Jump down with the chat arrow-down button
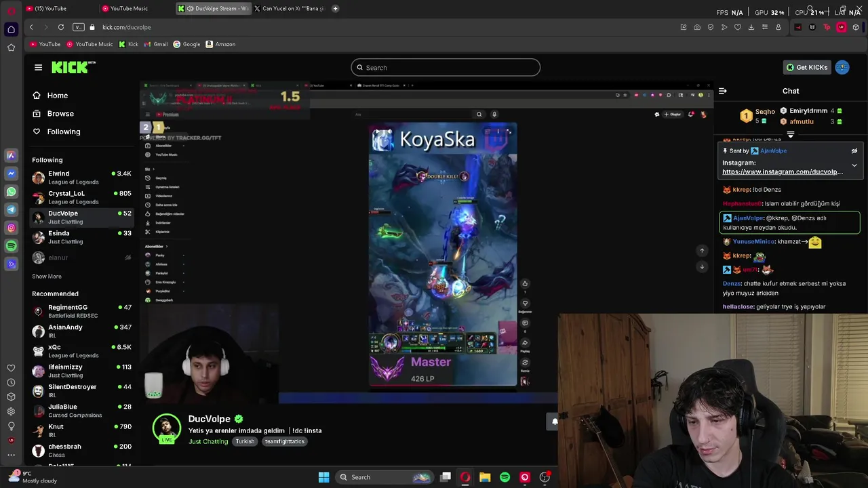868x488 pixels. point(702,267)
